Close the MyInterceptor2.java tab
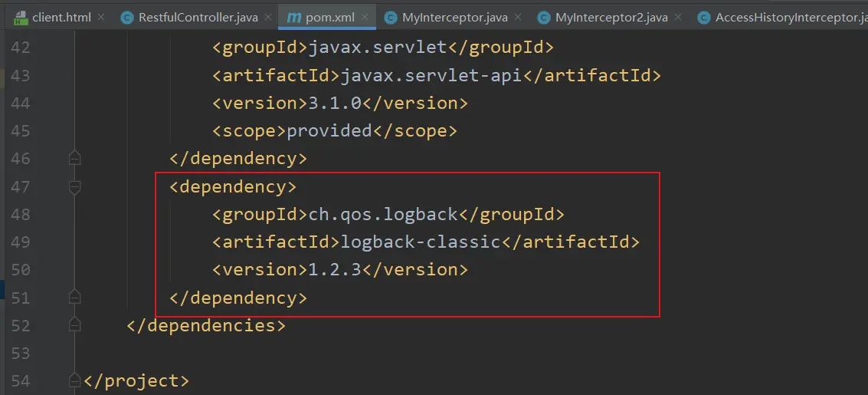 pos(677,17)
